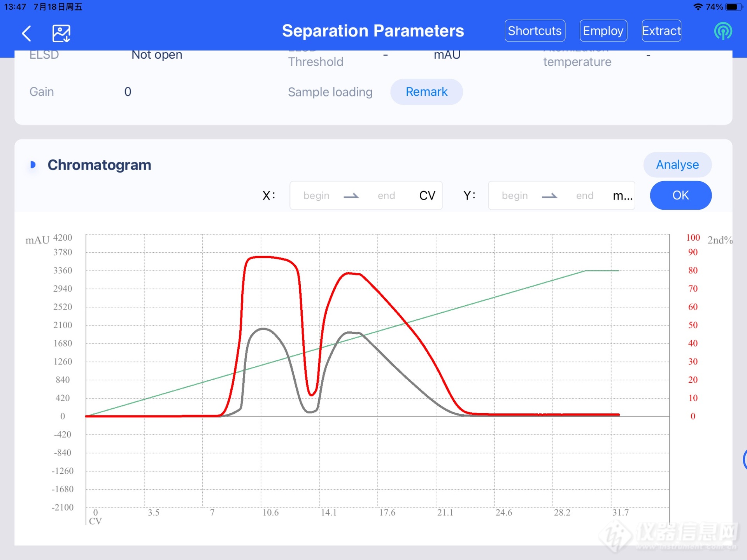Focus the X end input field
The image size is (747, 560).
(x=386, y=196)
